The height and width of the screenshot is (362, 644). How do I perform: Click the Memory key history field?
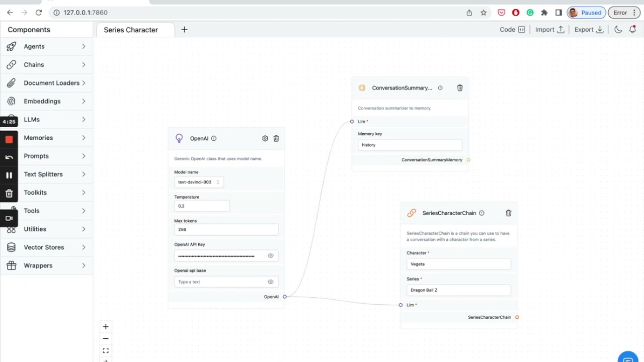410,145
